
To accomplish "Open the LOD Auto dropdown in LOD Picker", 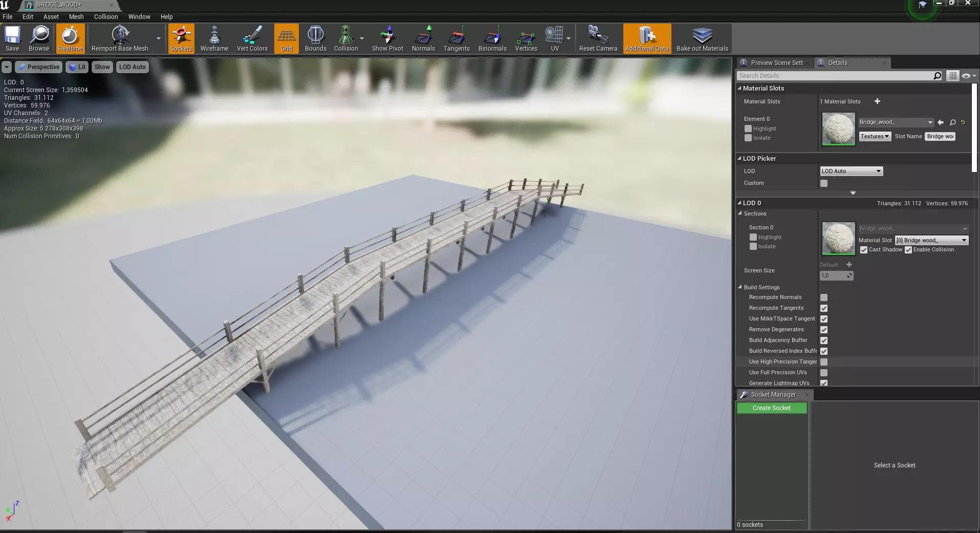I will pyautogui.click(x=851, y=171).
